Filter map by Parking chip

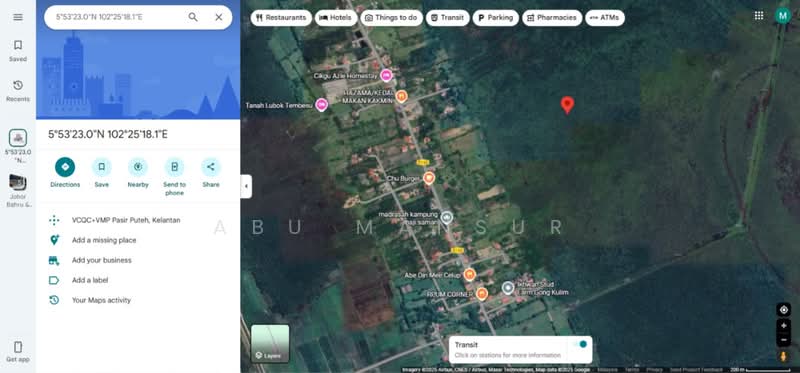click(x=495, y=17)
